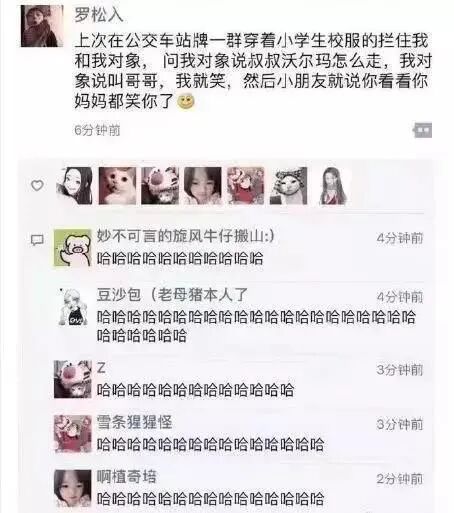This screenshot has height=513, width=454.
Task: Open 妙不可言的旋风牛仔搬山 commenter name
Action: coord(186,236)
